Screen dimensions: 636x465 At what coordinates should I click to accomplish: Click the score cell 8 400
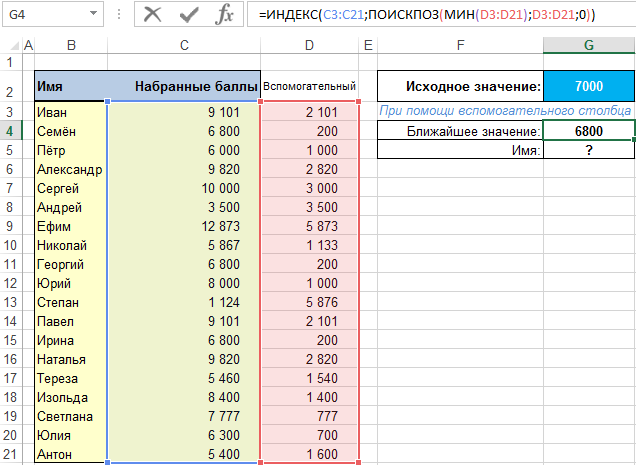[184, 397]
